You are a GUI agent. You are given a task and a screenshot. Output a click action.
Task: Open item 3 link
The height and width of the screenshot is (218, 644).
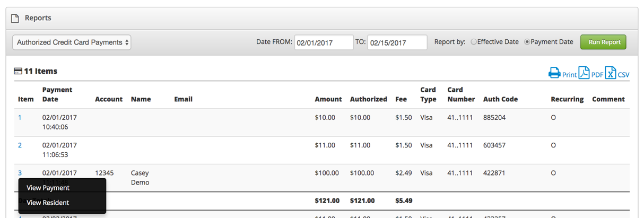tap(20, 173)
